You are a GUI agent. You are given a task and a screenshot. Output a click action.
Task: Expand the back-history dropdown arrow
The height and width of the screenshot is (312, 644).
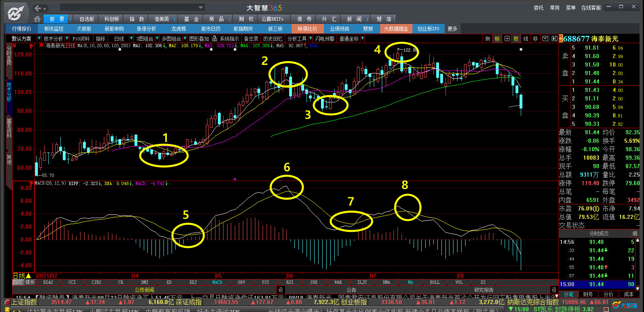(x=45, y=8)
